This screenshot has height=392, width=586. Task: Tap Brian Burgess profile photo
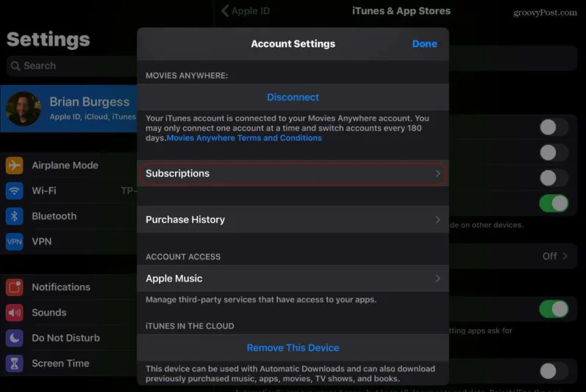click(x=23, y=108)
